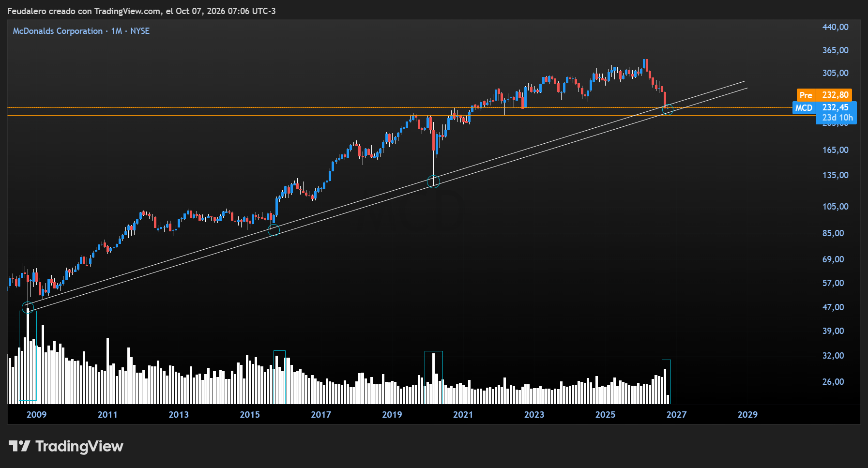Click the 105,00 price axis value
Image resolution: width=868 pixels, height=468 pixels.
pos(835,207)
